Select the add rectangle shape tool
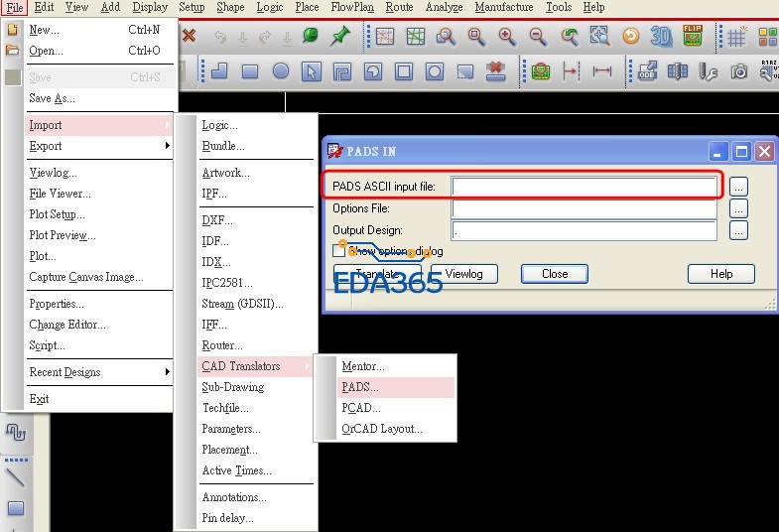 250,72
